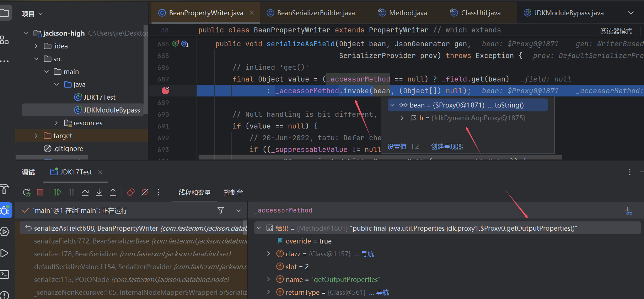This screenshot has height=299, width=644.
Task: Click the Step Out debugger icon
Action: point(113,193)
